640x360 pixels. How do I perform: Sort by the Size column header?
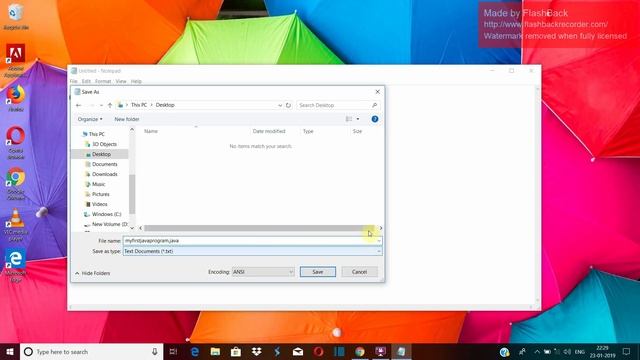point(357,131)
